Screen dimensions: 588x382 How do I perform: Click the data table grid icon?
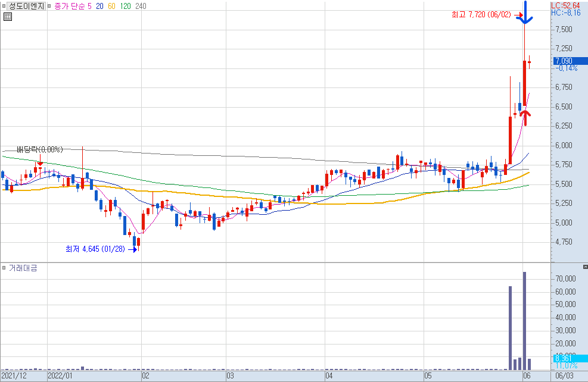click(8, 17)
